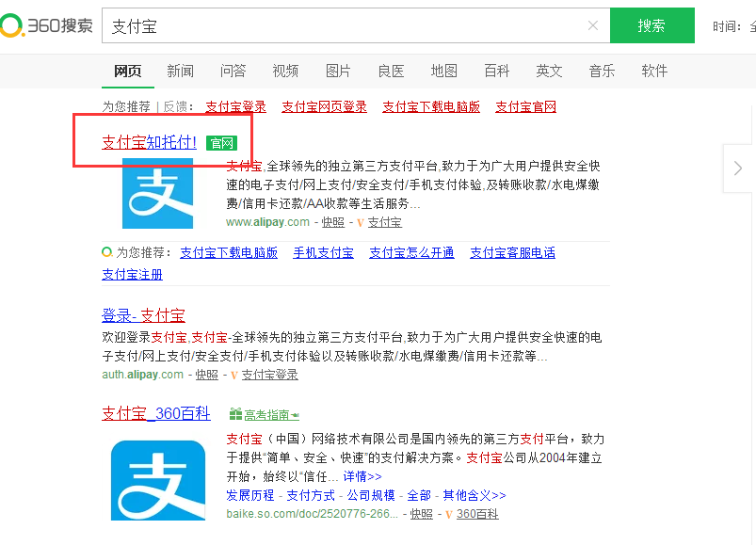Open the auth.alipay.com URL

[x=143, y=375]
